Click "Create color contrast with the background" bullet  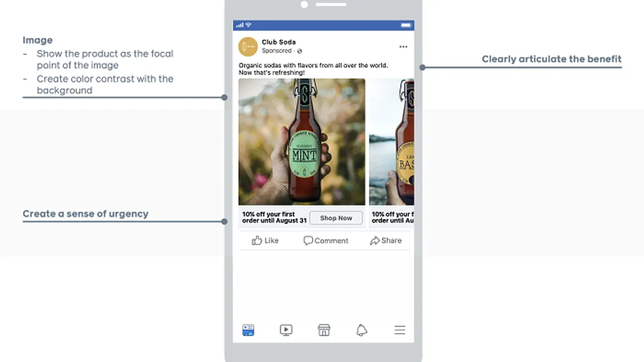click(x=105, y=84)
